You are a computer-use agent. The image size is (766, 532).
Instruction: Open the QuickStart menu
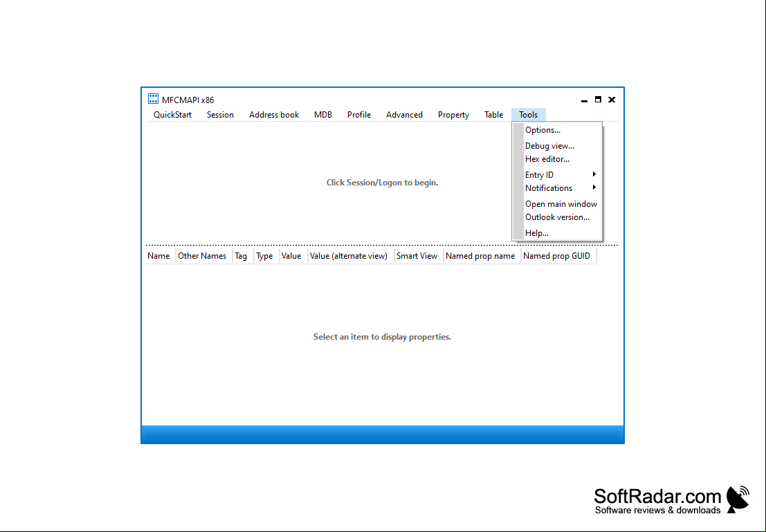[x=172, y=115]
